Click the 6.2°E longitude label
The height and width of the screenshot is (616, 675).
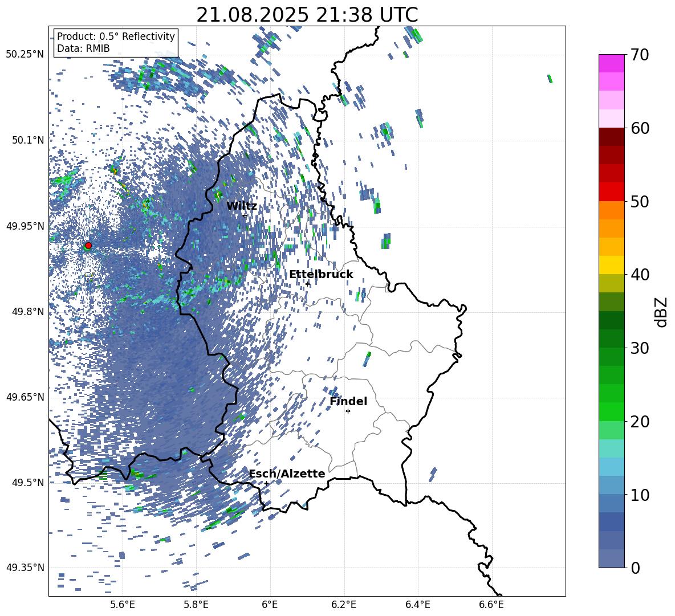click(x=344, y=605)
